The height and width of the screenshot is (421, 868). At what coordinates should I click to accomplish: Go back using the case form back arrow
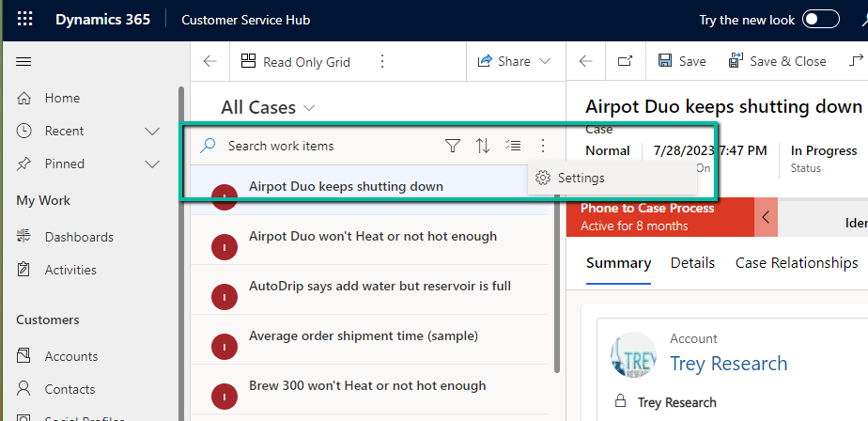tap(585, 61)
